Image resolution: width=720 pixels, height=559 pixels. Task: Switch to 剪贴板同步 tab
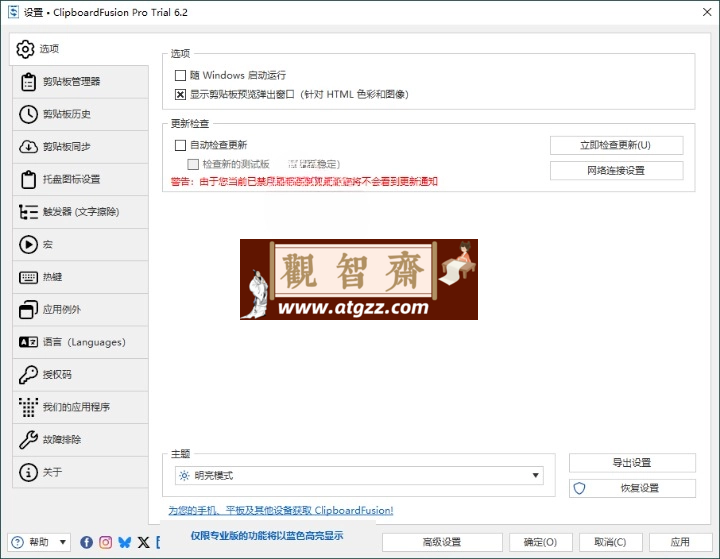point(80,147)
